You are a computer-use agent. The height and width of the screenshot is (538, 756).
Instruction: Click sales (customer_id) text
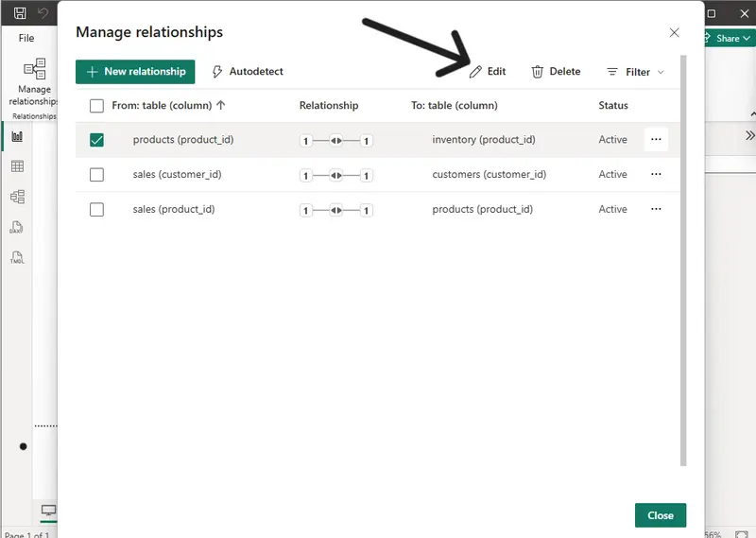177,174
